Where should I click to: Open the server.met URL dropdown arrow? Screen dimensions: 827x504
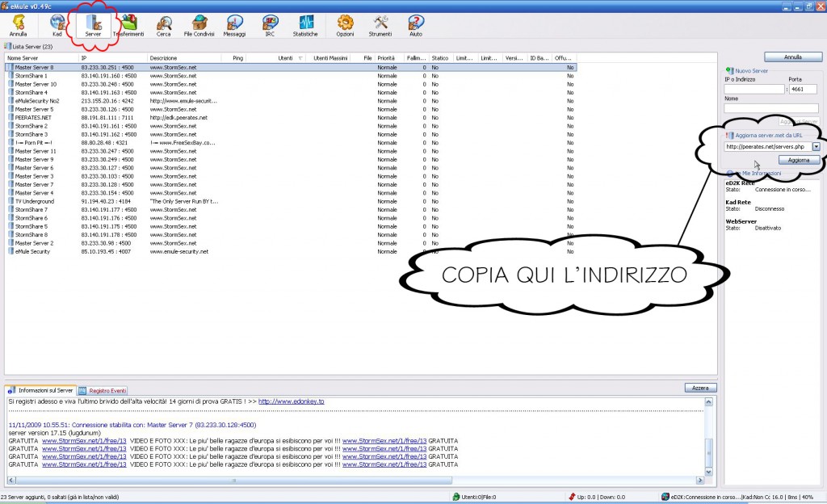pyautogui.click(x=816, y=146)
